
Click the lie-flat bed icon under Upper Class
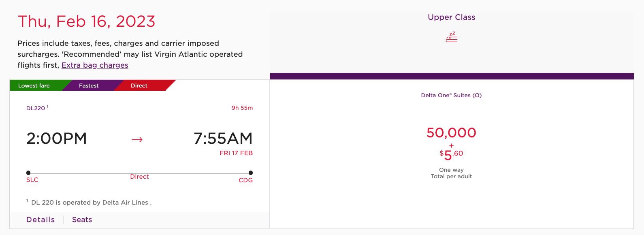point(452,37)
